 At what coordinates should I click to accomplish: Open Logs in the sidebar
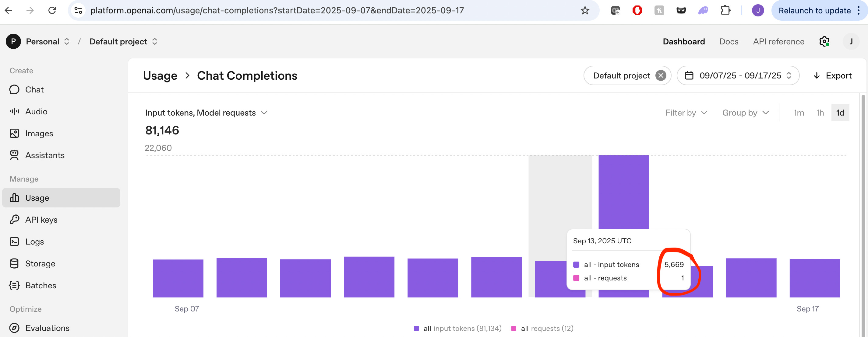coord(34,242)
